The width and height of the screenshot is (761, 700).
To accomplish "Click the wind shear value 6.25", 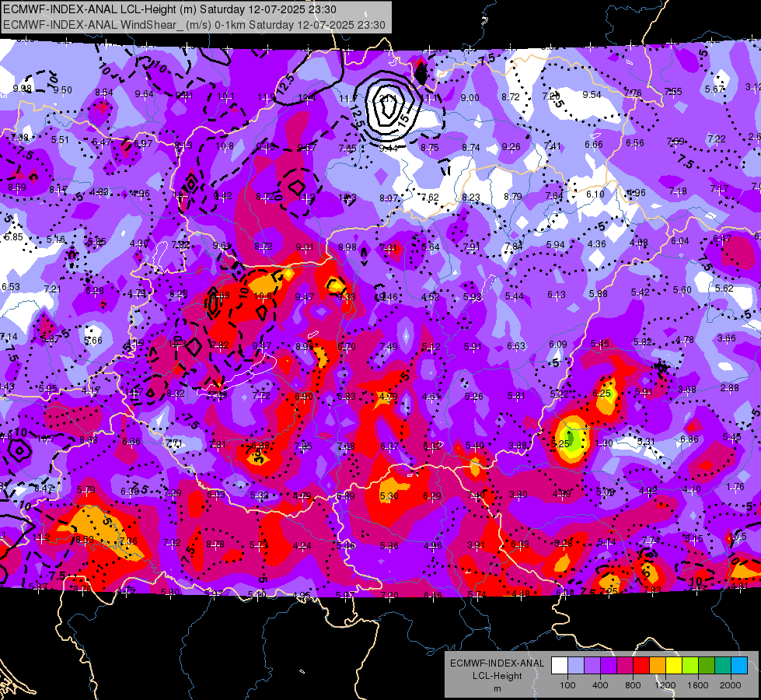I will tap(602, 393).
